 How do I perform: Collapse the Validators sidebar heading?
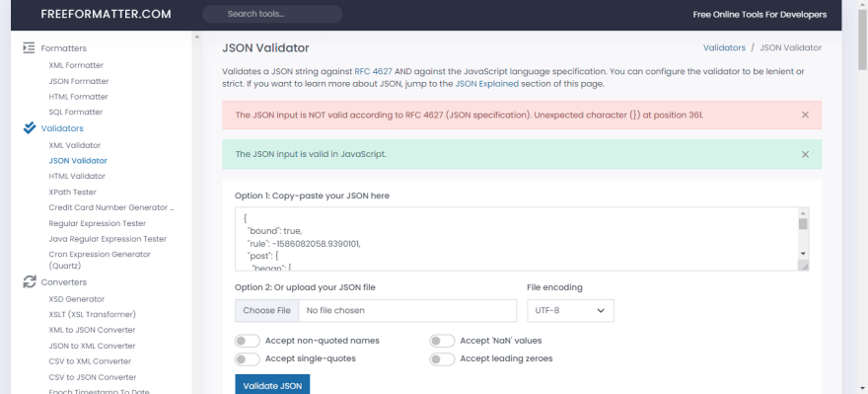point(62,128)
